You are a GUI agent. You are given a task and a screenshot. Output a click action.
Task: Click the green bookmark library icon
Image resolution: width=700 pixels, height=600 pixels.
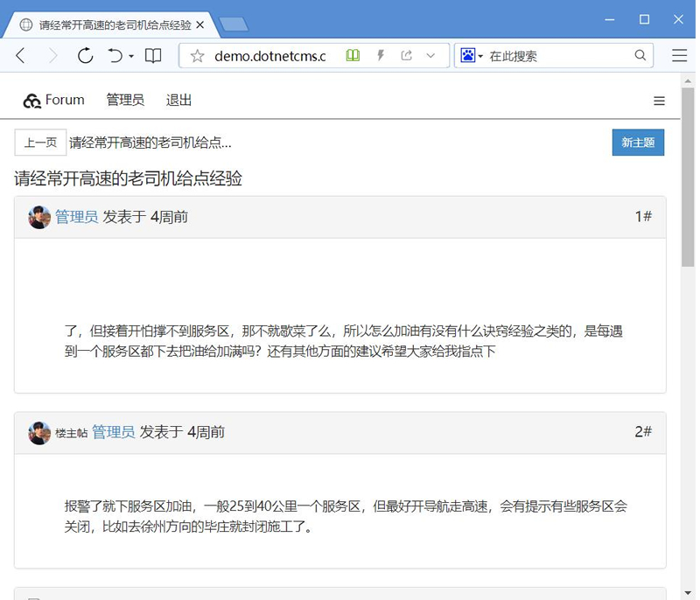click(352, 55)
